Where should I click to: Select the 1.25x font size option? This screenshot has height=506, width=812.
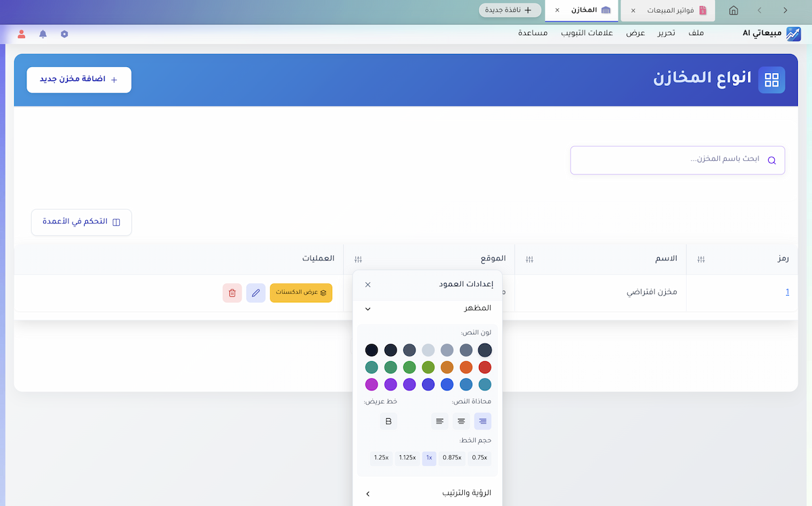tap(381, 458)
